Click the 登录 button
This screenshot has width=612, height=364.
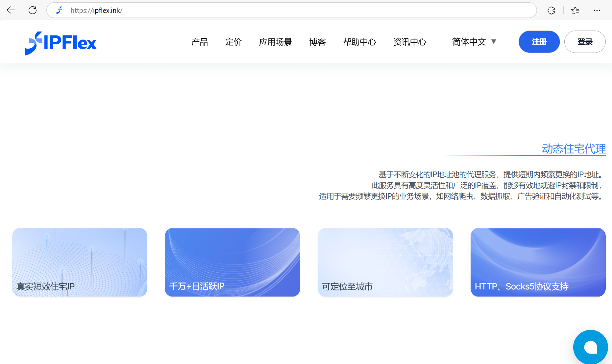tap(585, 42)
